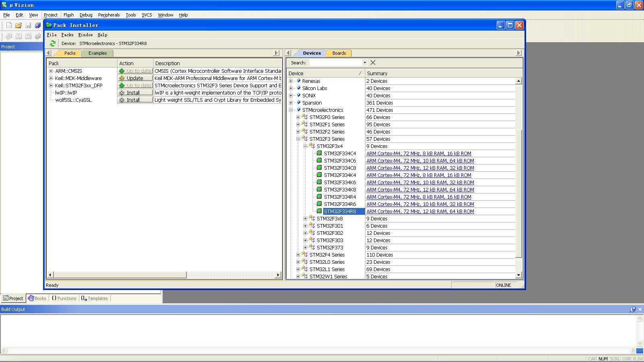644x362 pixels.
Task: Open the Flash menu in µVision
Action: (x=69, y=15)
